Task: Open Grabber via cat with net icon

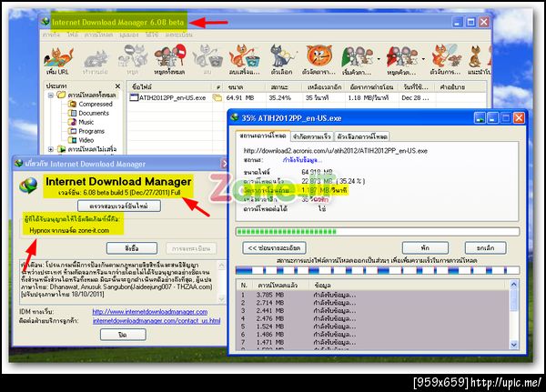Action: tap(447, 55)
